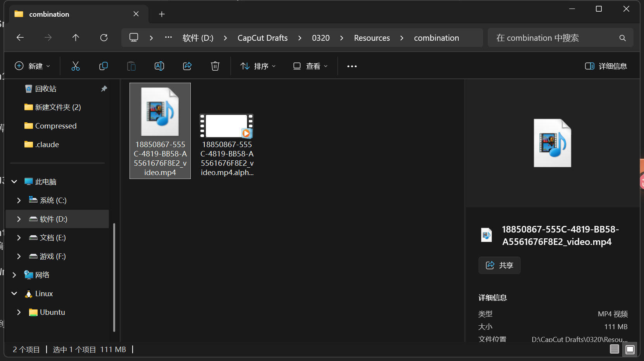This screenshot has width=644, height=361.
Task: Go forward with the right arrow
Action: pyautogui.click(x=48, y=38)
